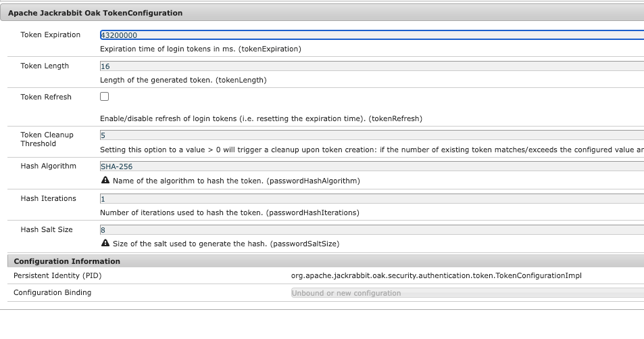Click the Token Expiration label

[x=51, y=35]
